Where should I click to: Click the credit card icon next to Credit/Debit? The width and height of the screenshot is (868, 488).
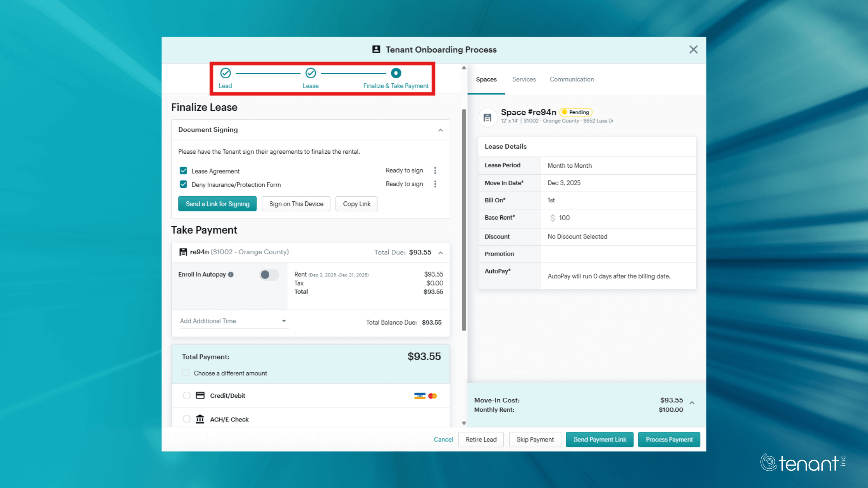(x=200, y=395)
